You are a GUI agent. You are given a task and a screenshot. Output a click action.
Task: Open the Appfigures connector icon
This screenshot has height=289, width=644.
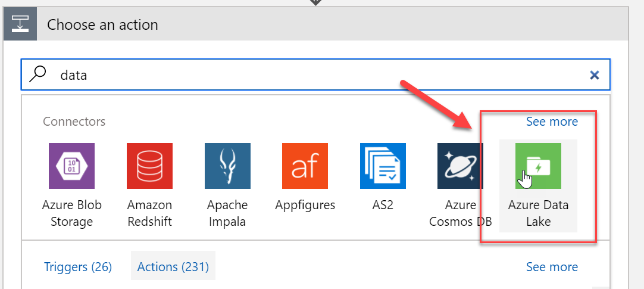coord(305,166)
